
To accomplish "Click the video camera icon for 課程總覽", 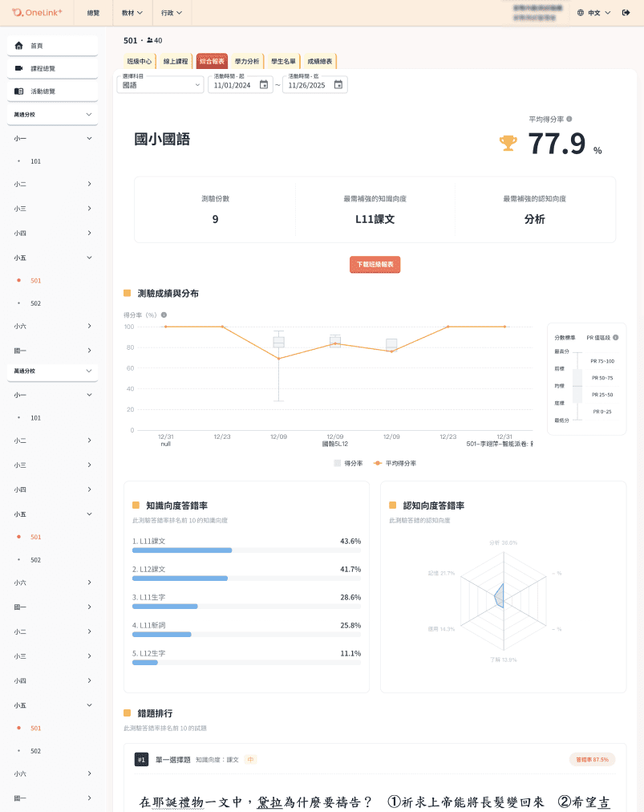I will tap(19, 68).
